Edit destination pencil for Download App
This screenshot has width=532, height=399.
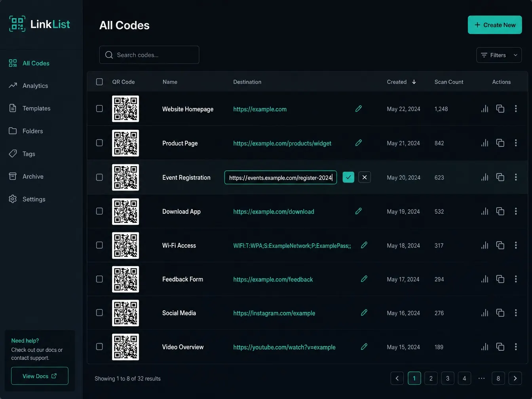pyautogui.click(x=359, y=211)
